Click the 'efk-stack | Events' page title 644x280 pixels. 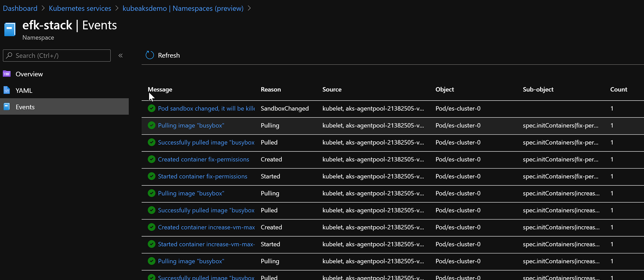tap(70, 25)
